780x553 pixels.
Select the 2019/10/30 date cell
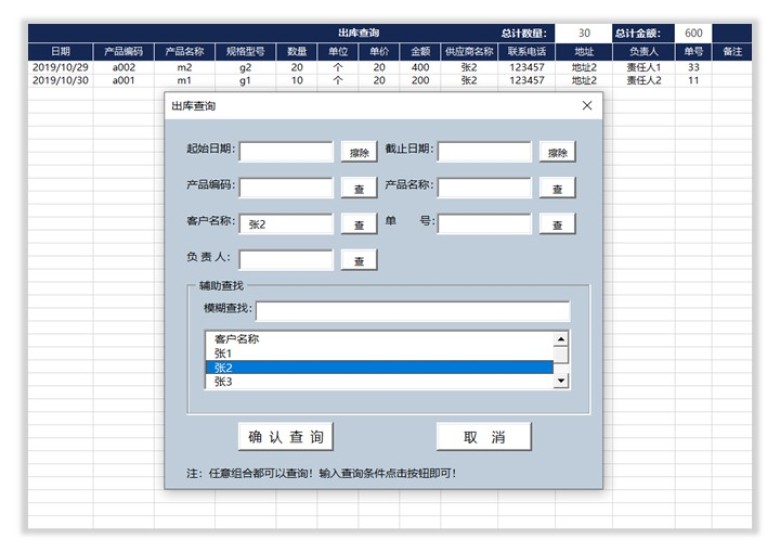(x=60, y=80)
